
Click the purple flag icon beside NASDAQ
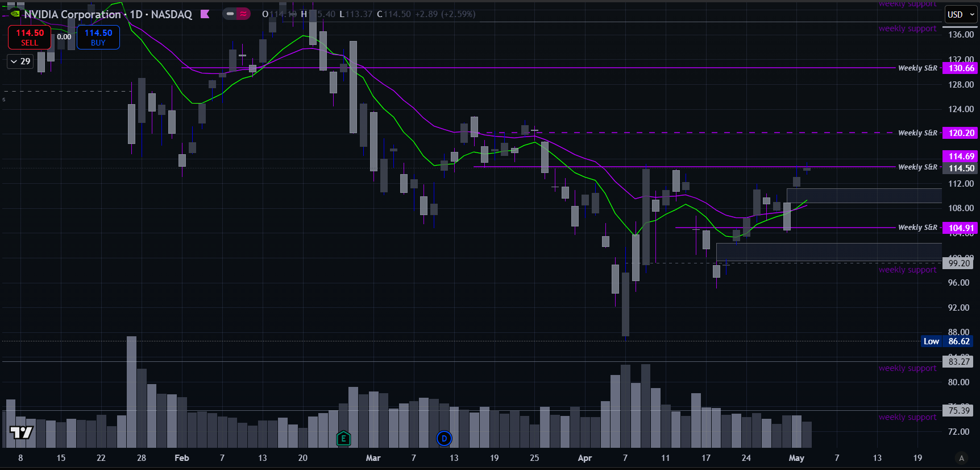[205, 14]
